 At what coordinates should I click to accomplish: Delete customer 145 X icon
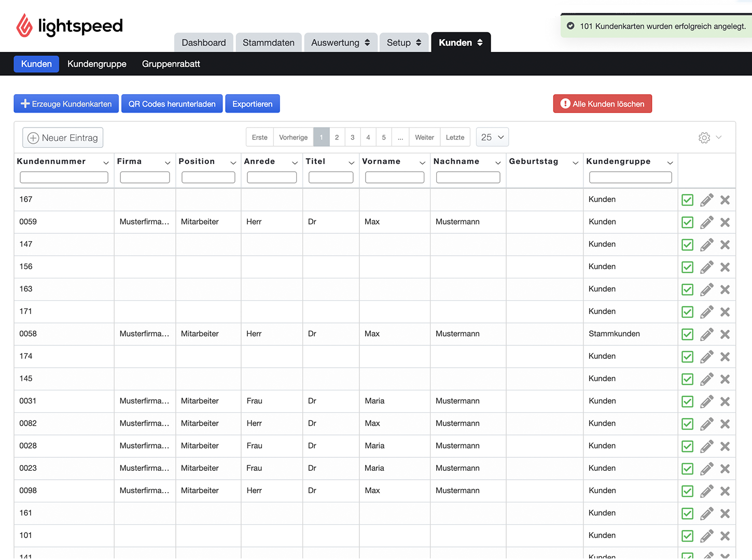click(725, 379)
